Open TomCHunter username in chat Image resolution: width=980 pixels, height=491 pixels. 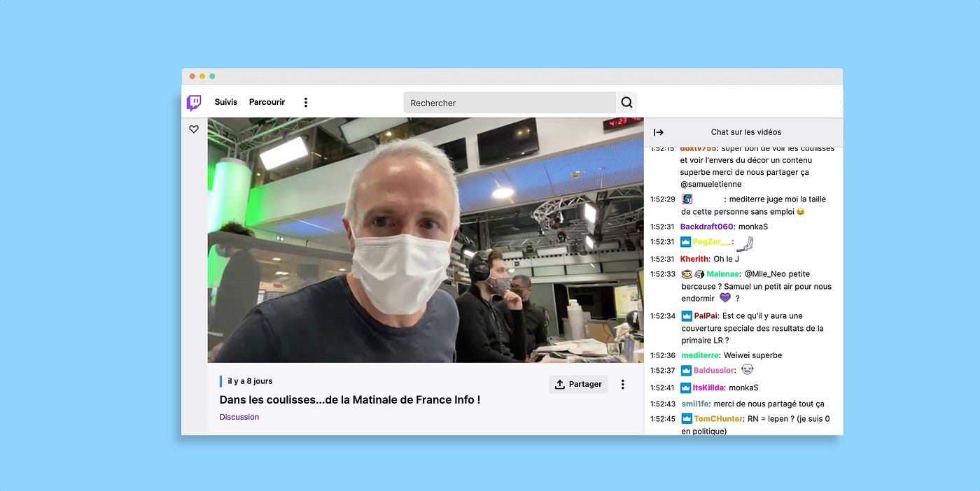(718, 419)
